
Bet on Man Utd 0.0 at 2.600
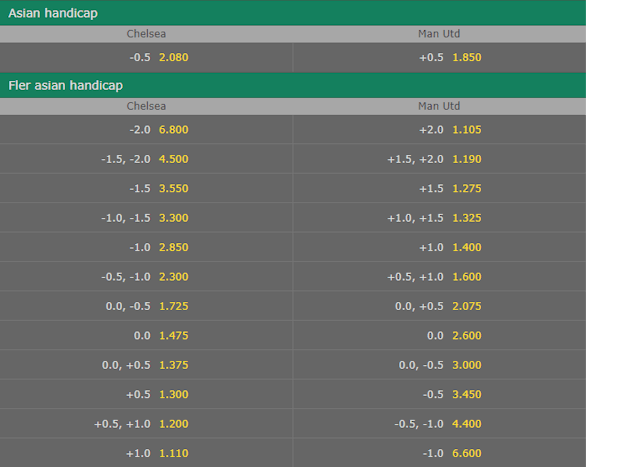click(x=439, y=336)
